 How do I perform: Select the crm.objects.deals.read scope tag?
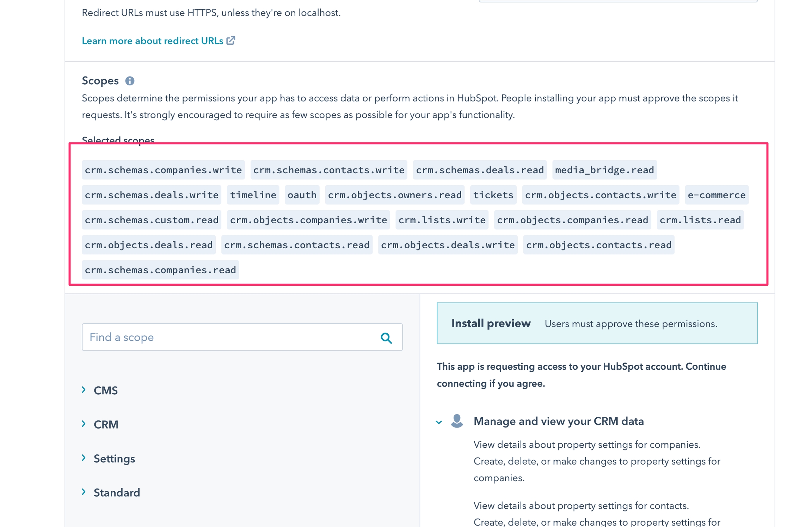[148, 245]
